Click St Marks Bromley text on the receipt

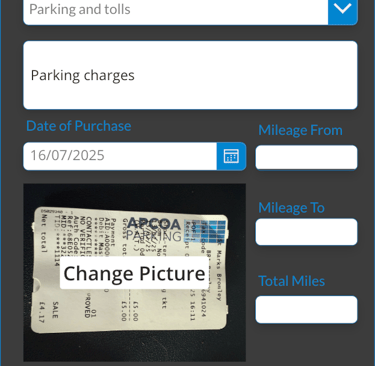[219, 270]
